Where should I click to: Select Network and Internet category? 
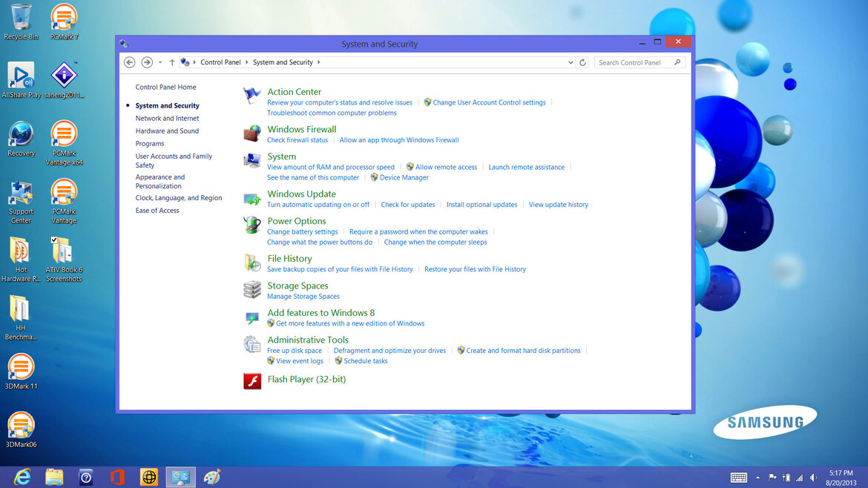pos(167,119)
